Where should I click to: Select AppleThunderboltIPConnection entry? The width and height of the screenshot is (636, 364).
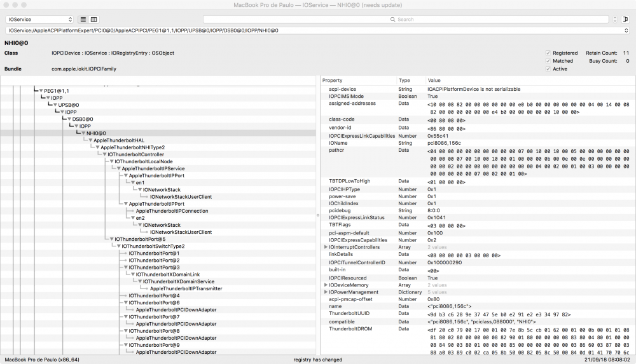(x=172, y=211)
